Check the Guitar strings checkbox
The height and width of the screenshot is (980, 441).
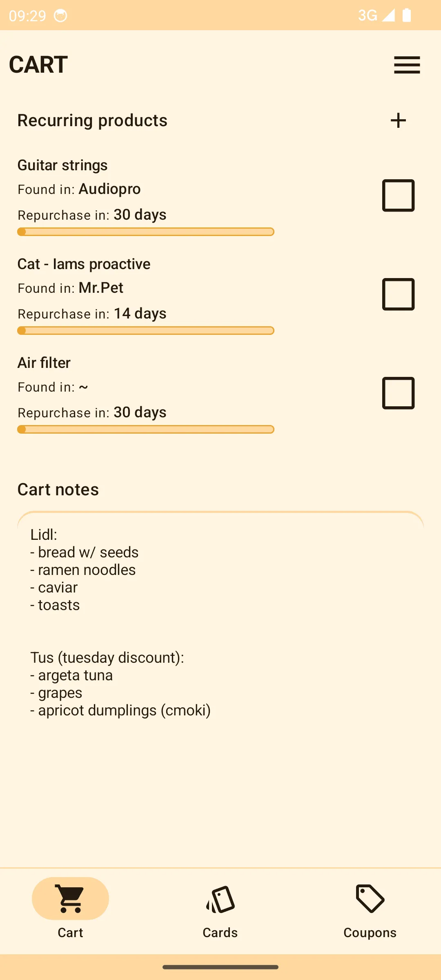coord(398,196)
